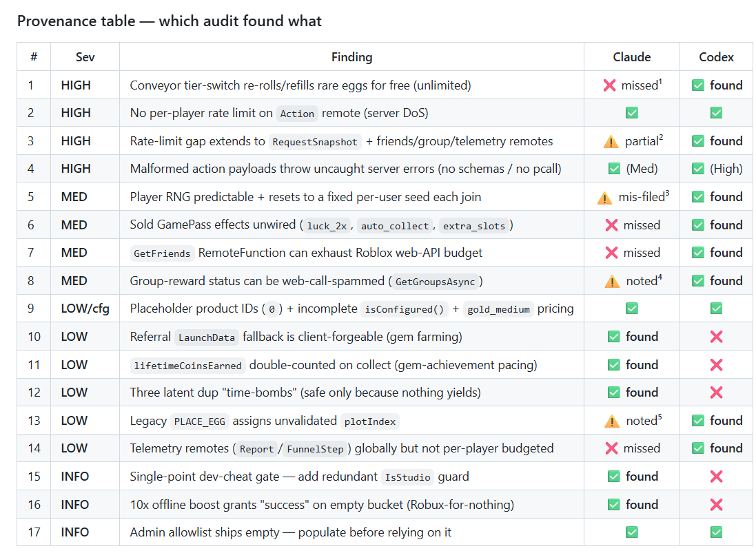Open footnote 1 next to 'missed'
Screen dimensions: 756x553
(x=660, y=81)
